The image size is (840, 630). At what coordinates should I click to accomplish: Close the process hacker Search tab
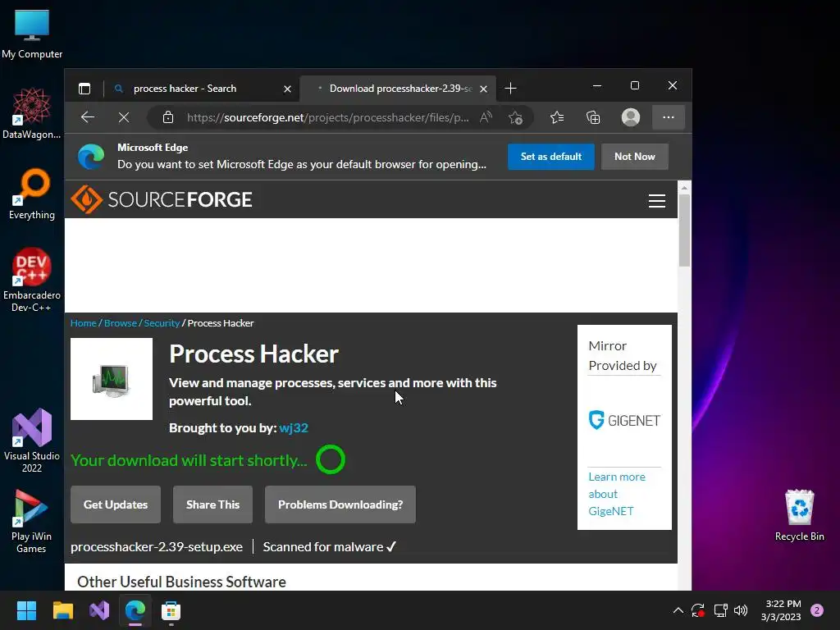pos(288,89)
